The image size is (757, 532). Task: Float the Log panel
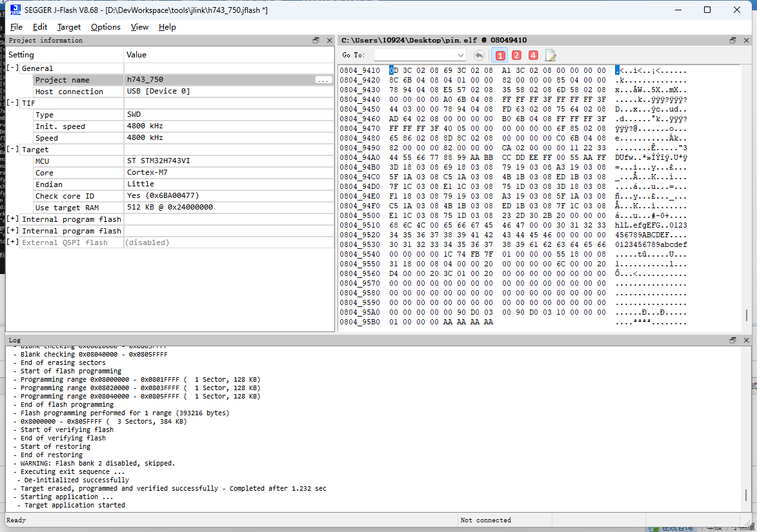point(732,340)
